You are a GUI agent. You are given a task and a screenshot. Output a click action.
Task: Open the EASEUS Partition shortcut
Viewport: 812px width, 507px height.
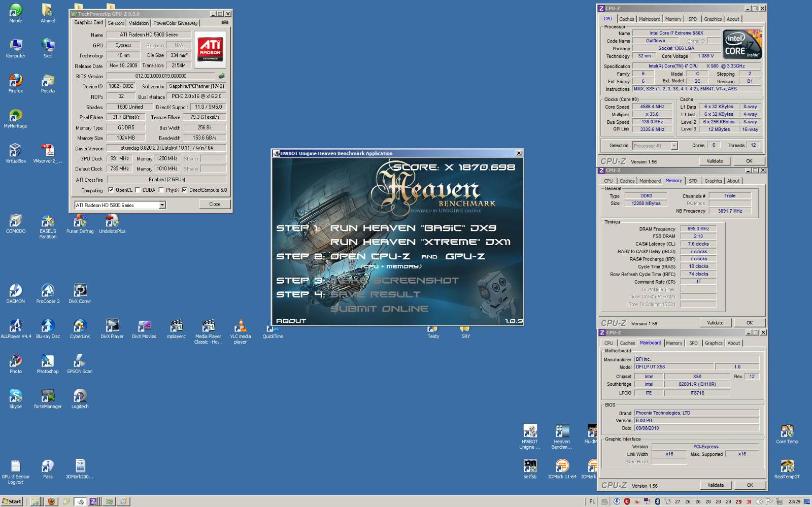click(x=48, y=226)
